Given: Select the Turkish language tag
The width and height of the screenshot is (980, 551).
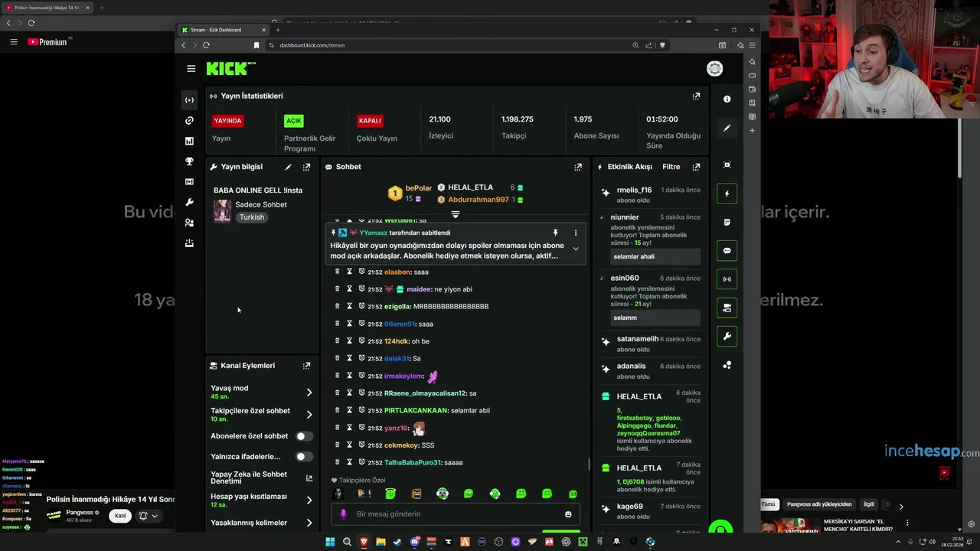Looking at the screenshot, I should tap(251, 217).
